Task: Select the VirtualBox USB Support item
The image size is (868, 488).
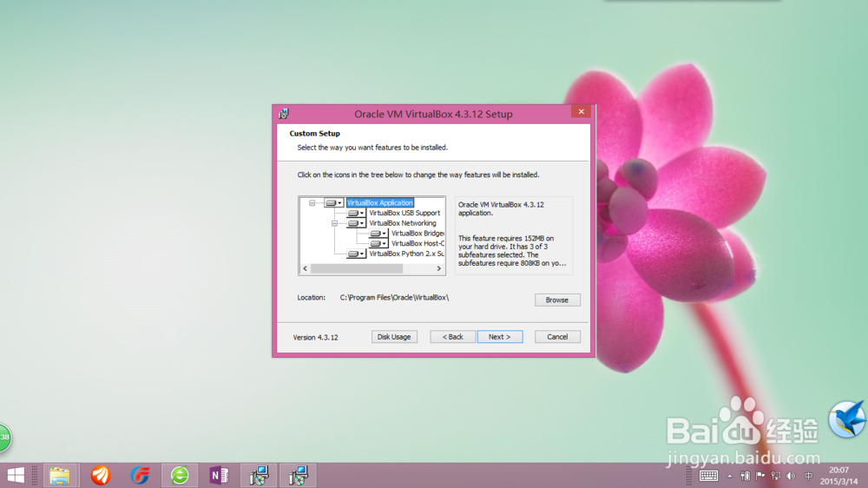Action: click(x=404, y=213)
